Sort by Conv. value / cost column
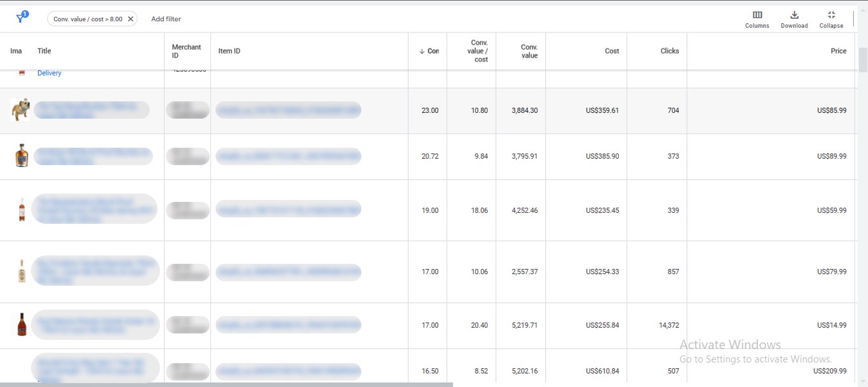This screenshot has height=387, width=868. [x=478, y=51]
